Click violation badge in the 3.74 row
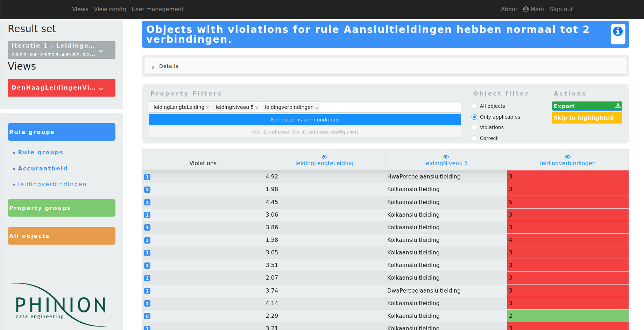Screen dimensions: 644x330 point(147,291)
